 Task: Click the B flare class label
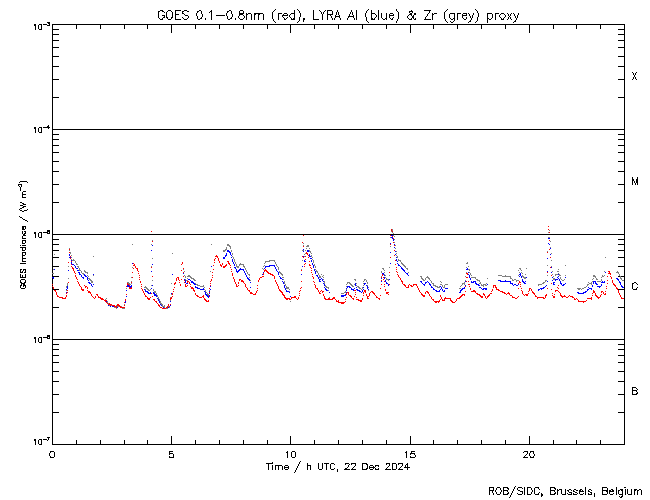coord(634,391)
